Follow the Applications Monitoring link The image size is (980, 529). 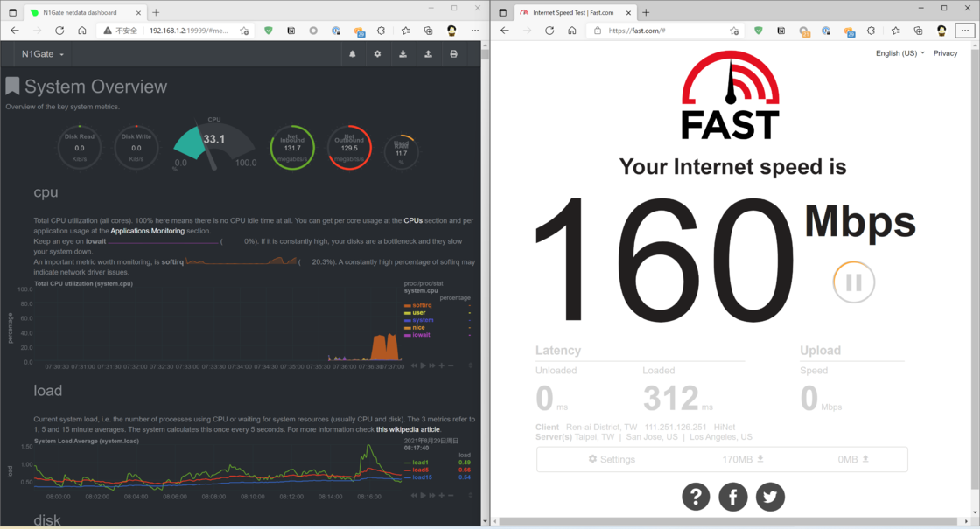pos(148,231)
